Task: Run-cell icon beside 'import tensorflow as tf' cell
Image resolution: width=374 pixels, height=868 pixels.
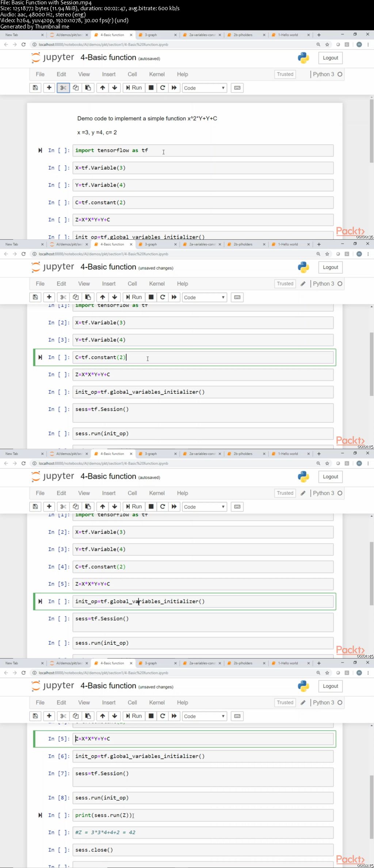Action: click(40, 150)
